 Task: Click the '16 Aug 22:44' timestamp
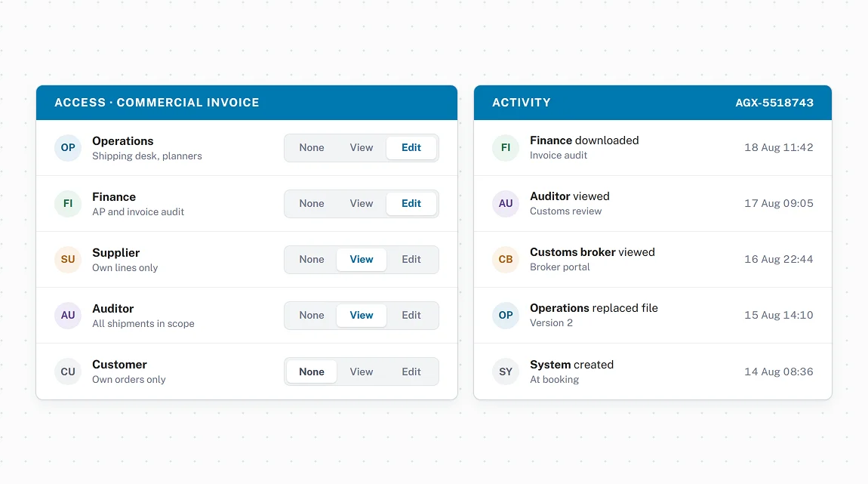pos(778,260)
